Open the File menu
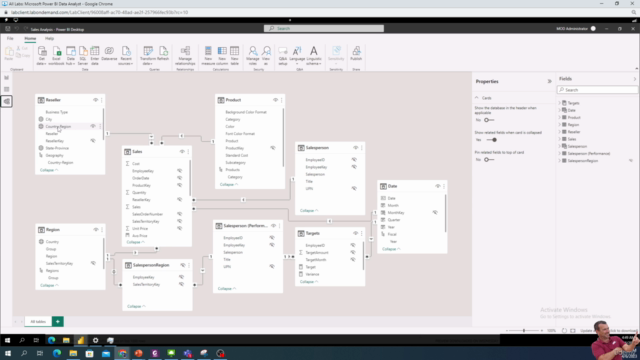640x360 pixels. pos(10,38)
